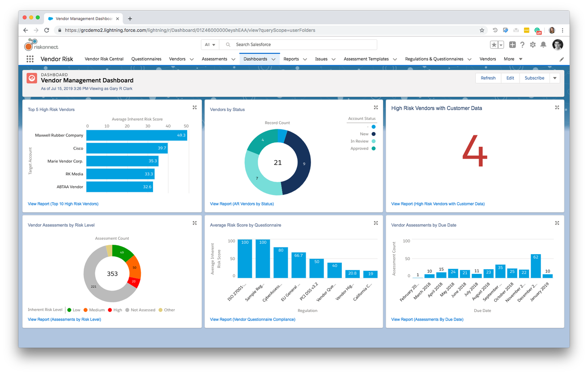Open View Report (Assessments by Risk Level)
Screen dimensions: 588x374
click(x=64, y=319)
